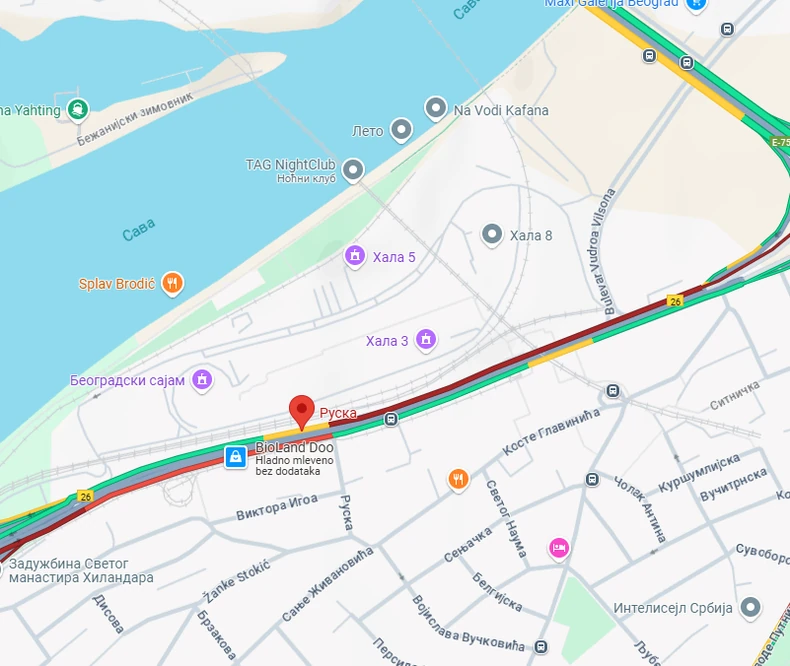
Task: Click the pink hotel bed marker
Action: click(559, 548)
